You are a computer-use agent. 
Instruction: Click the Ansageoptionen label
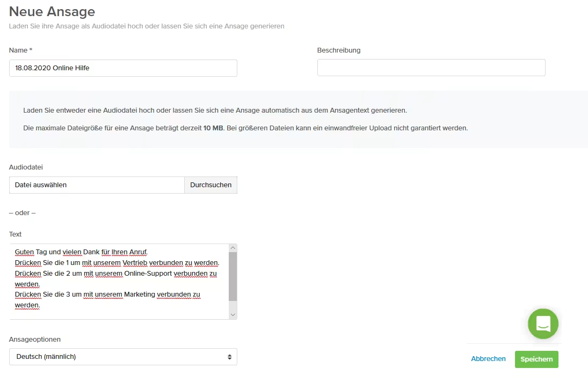tap(35, 339)
